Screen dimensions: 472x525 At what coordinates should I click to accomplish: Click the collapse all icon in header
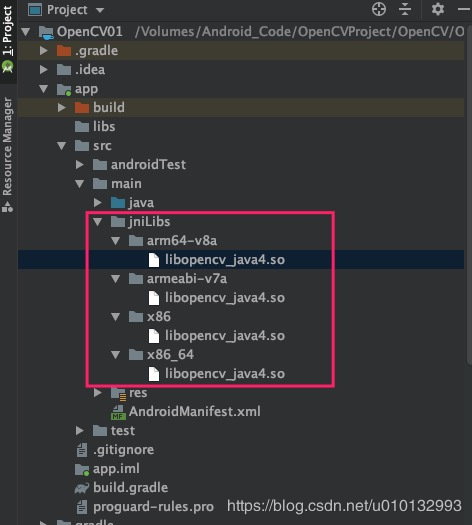click(405, 9)
